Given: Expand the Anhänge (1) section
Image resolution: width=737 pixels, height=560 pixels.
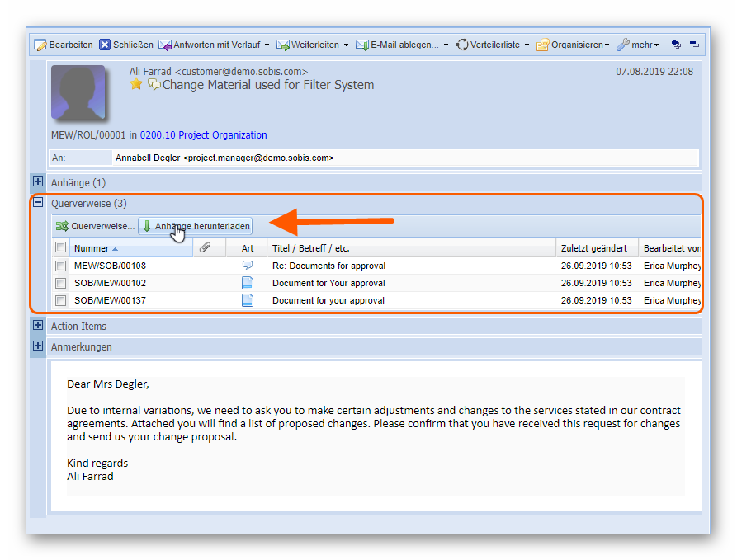Looking at the screenshot, I should (x=37, y=181).
